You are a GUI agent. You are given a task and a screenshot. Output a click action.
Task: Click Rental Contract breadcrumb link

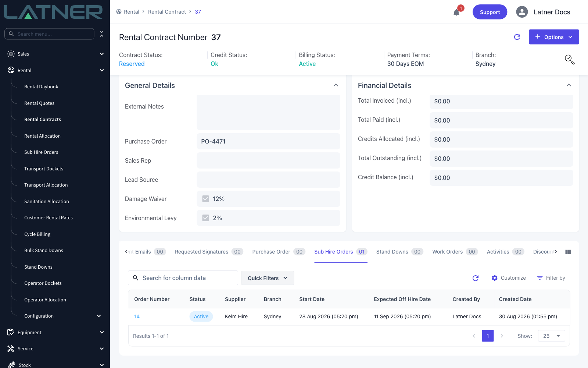pyautogui.click(x=167, y=12)
